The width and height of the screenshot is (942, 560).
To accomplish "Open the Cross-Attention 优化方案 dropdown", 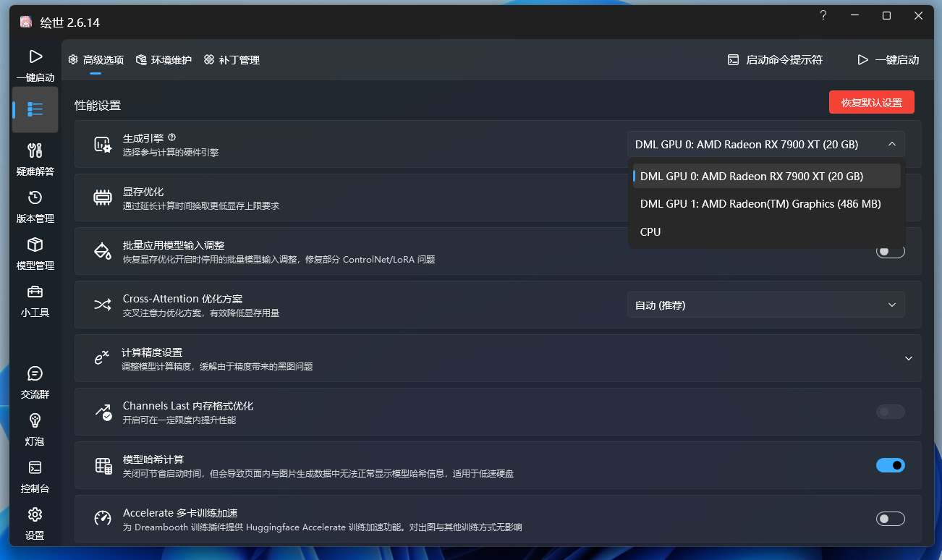I will tap(765, 305).
